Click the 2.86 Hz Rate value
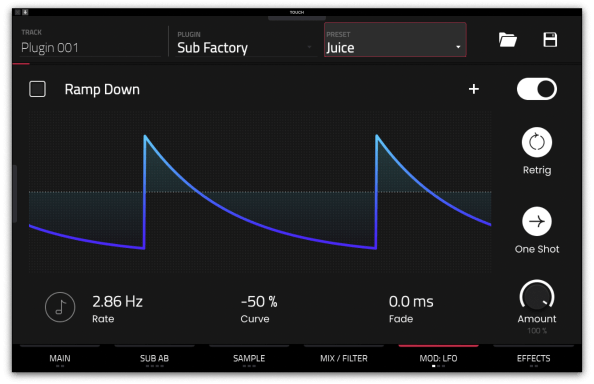Image resolution: width=594 pixels, height=384 pixels. (x=117, y=302)
